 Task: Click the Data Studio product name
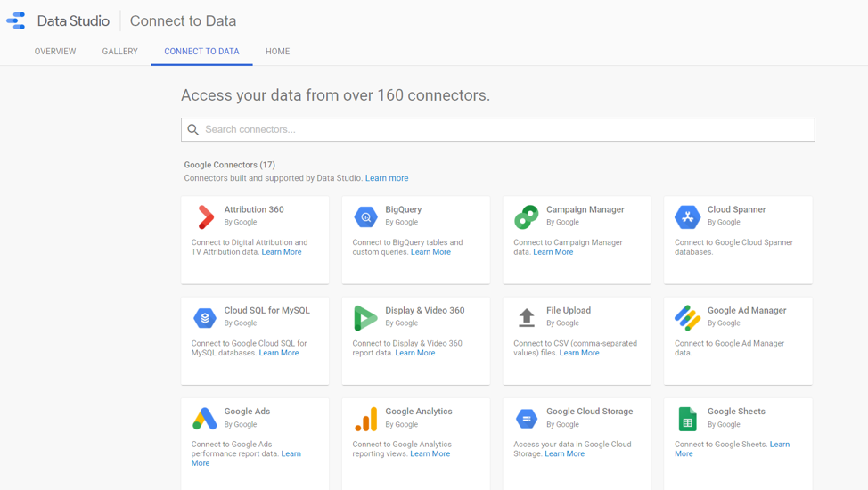coord(73,21)
